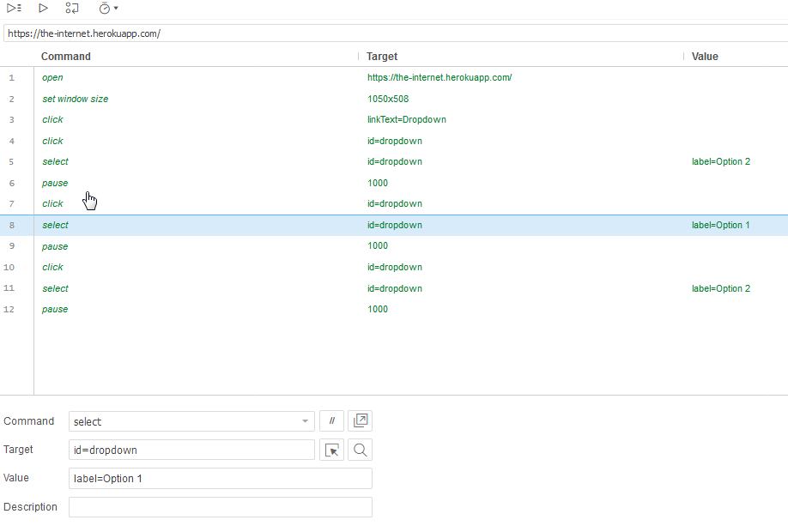
Task: Click the Value column header
Action: [x=705, y=57]
